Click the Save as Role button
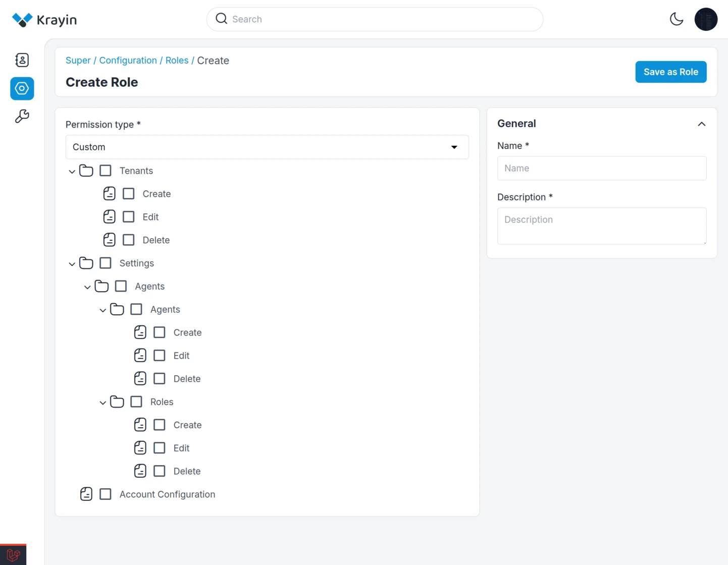The width and height of the screenshot is (728, 565). [x=670, y=72]
